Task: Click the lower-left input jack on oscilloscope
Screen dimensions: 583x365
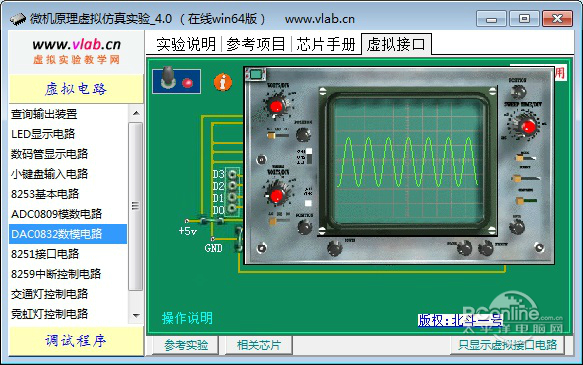Action: [x=262, y=248]
